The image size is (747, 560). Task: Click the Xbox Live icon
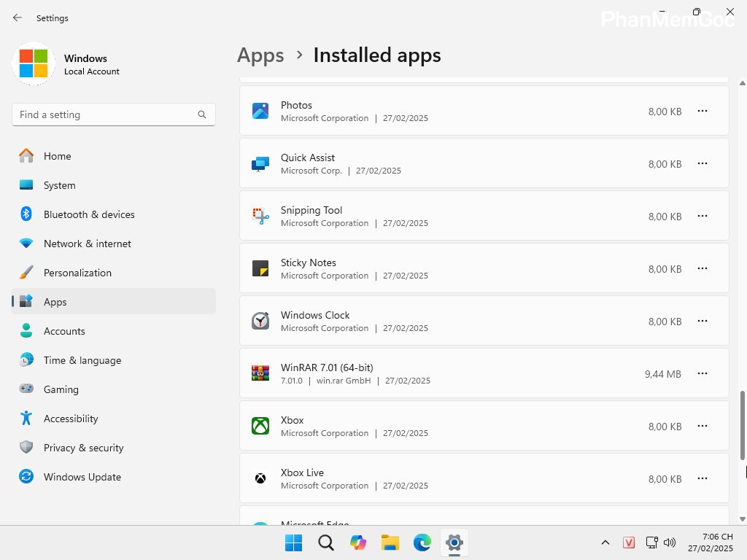260,478
